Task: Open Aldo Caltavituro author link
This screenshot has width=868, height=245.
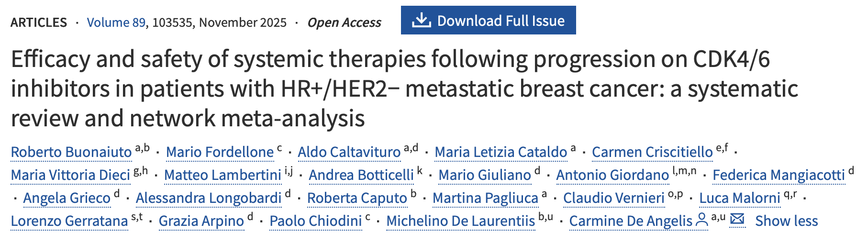Action: tap(349, 152)
